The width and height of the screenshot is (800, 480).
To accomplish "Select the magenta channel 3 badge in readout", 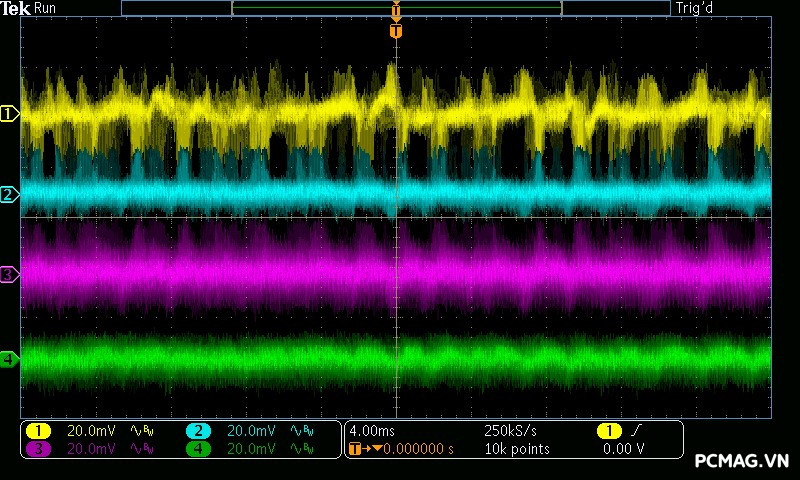I will (x=38, y=449).
